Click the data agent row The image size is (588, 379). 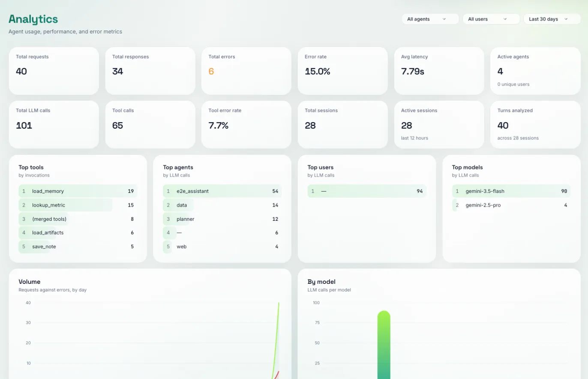point(222,205)
